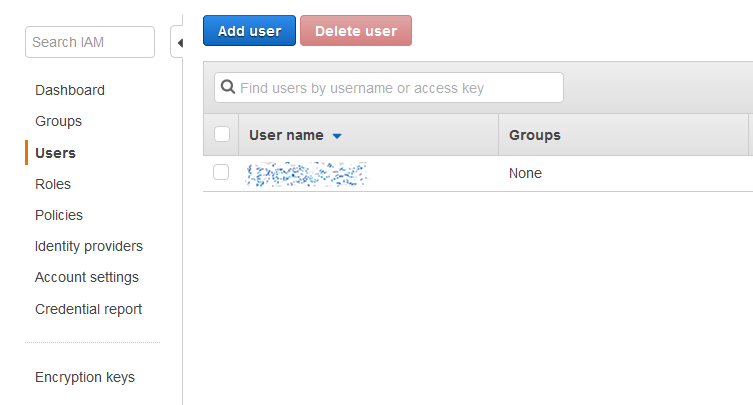View the Credential report

click(88, 309)
